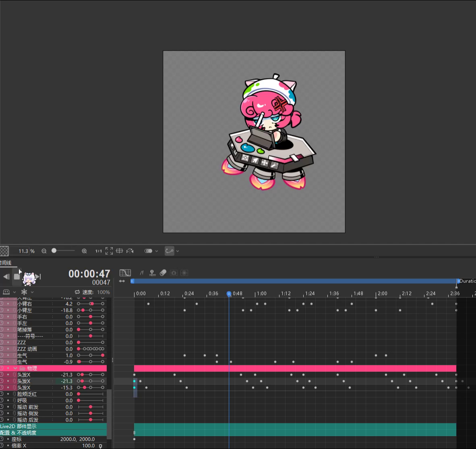Image resolution: width=476 pixels, height=449 pixels.
Task: Click the eraser icon in timeline toolbar
Action: pos(163,273)
